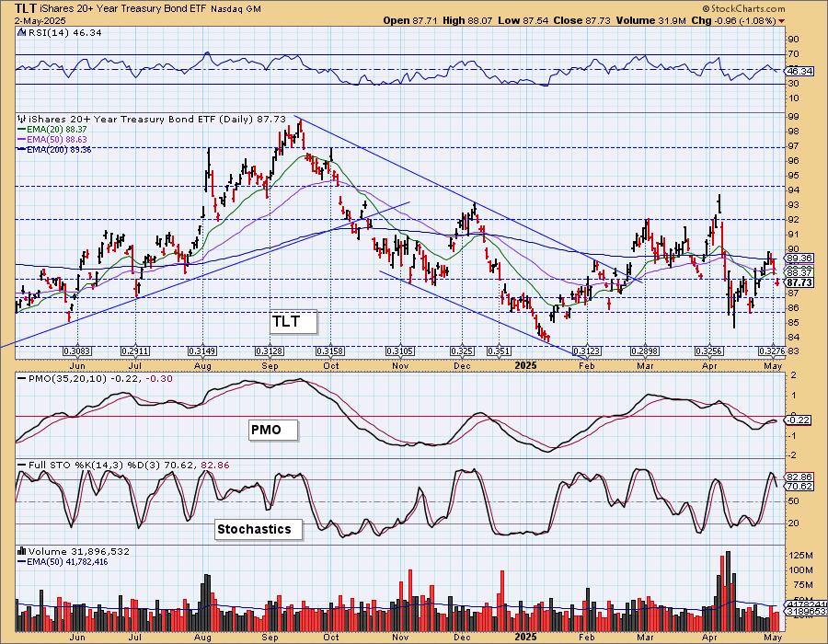The width and height of the screenshot is (828, 644).
Task: Click the High 88.07 value
Action: 467,20
